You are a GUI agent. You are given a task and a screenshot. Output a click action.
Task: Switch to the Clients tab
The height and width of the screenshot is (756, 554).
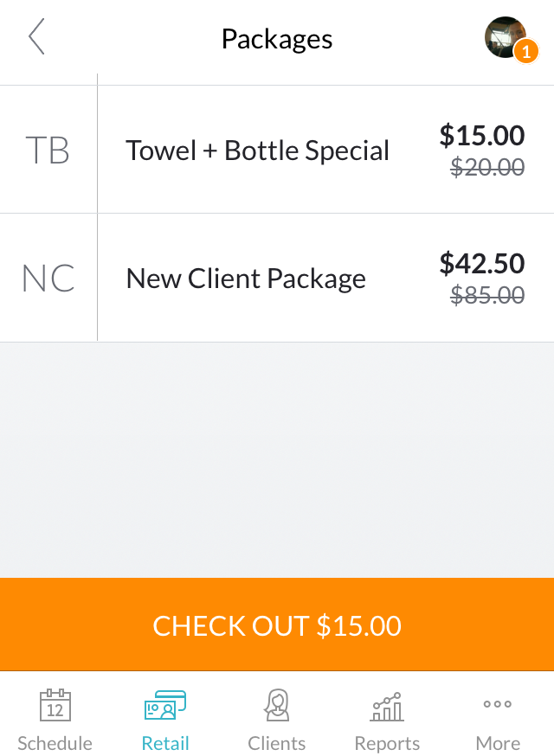click(276, 720)
